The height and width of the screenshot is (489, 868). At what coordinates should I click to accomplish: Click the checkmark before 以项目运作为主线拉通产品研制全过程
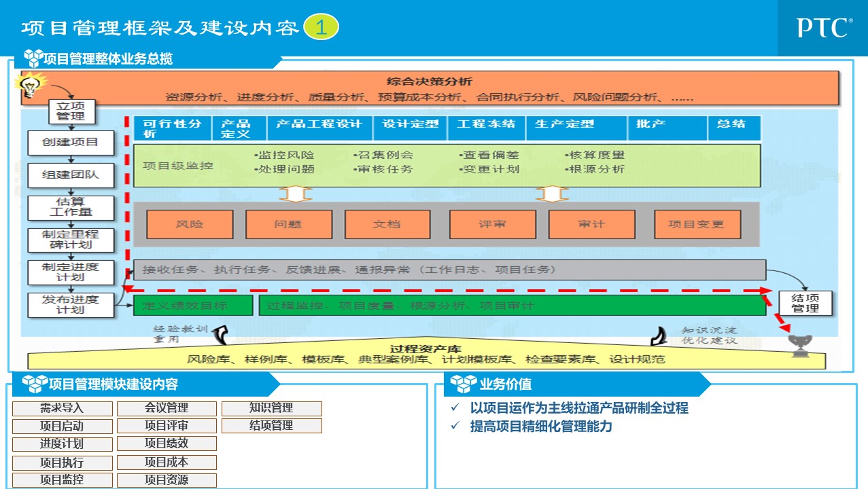coord(455,408)
